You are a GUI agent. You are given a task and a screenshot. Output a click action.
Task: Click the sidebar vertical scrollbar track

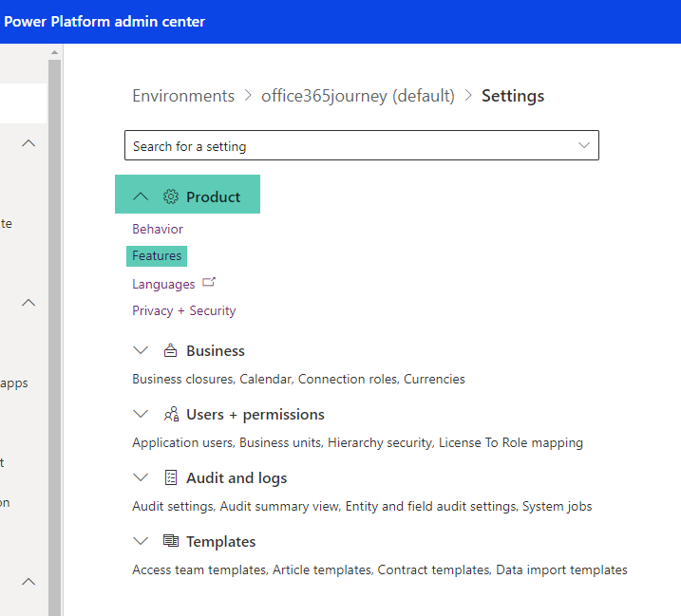(54, 337)
